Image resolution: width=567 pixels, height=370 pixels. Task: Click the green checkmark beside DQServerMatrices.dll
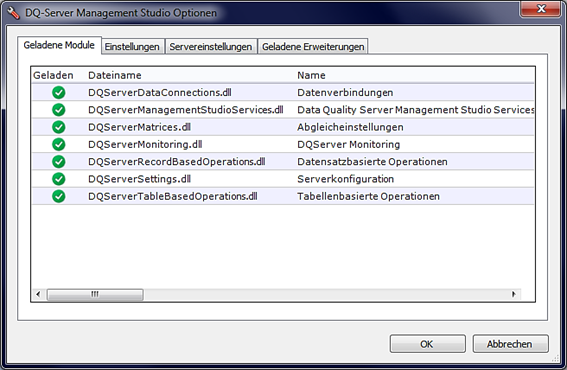59,127
